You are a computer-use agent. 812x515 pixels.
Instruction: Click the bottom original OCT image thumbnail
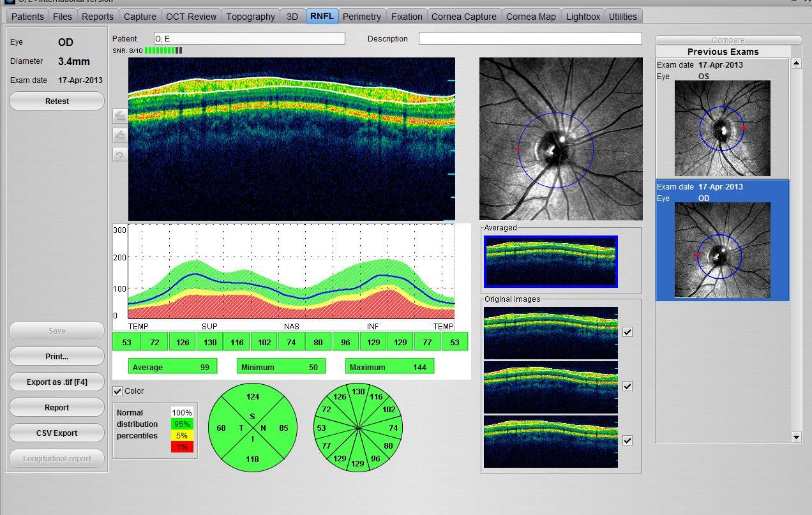551,441
